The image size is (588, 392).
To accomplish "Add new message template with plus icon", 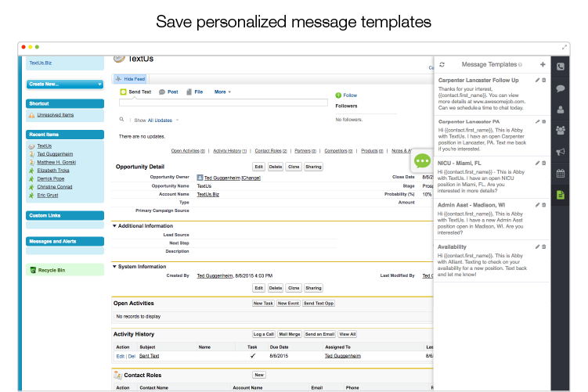I will point(543,64).
